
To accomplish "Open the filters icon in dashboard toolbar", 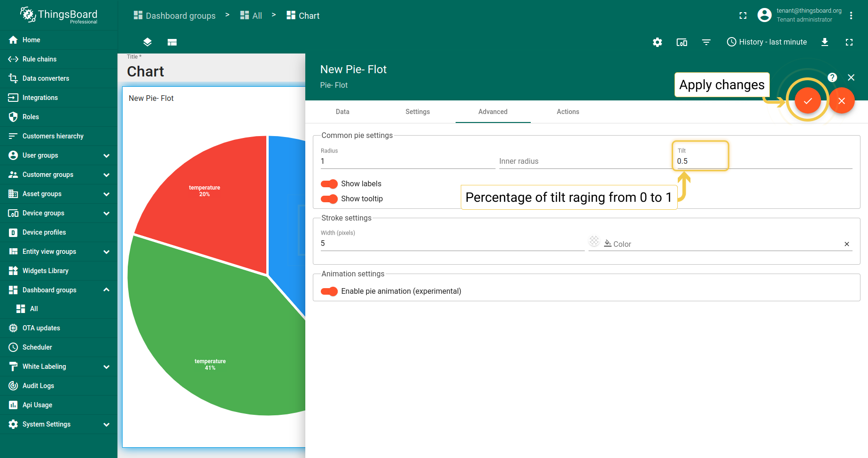I will [706, 42].
